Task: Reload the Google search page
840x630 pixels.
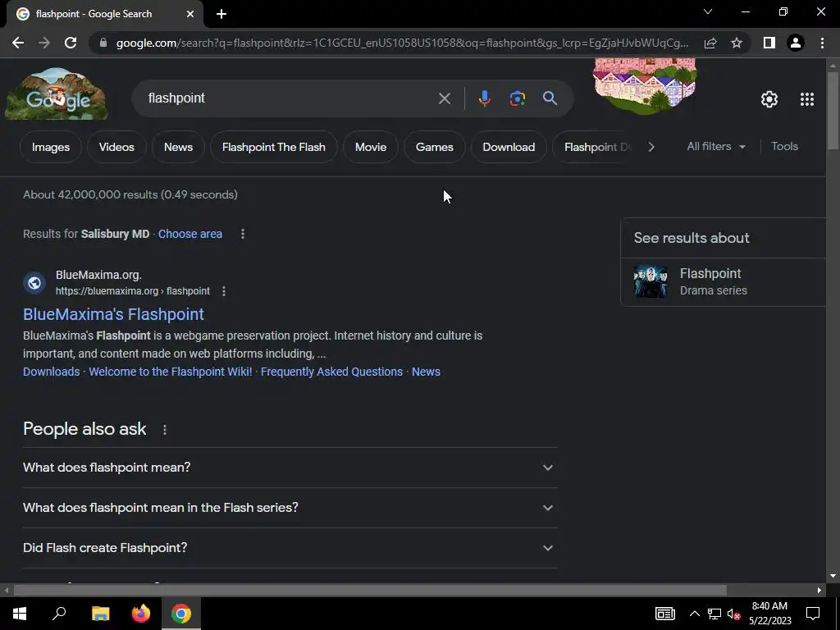Action: (x=71, y=43)
